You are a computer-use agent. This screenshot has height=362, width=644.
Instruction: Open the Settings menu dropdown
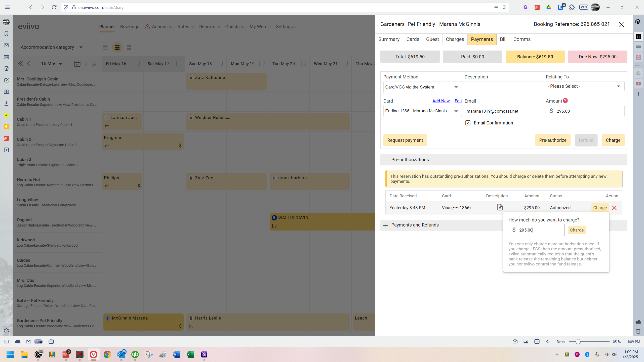(287, 27)
